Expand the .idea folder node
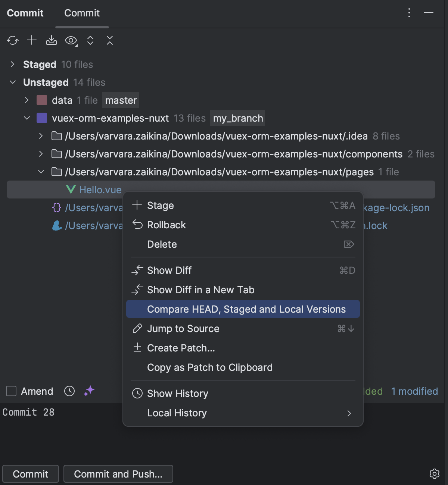The width and height of the screenshot is (448, 485). click(x=40, y=136)
